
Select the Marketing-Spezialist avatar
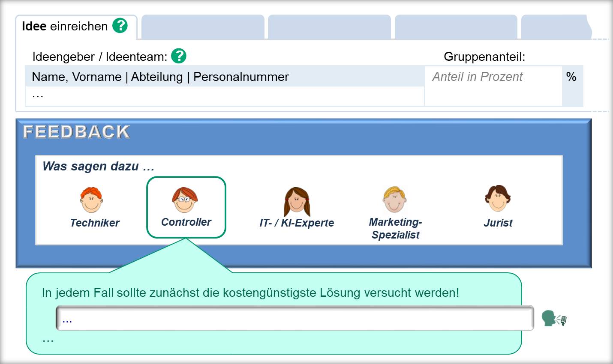[394, 199]
